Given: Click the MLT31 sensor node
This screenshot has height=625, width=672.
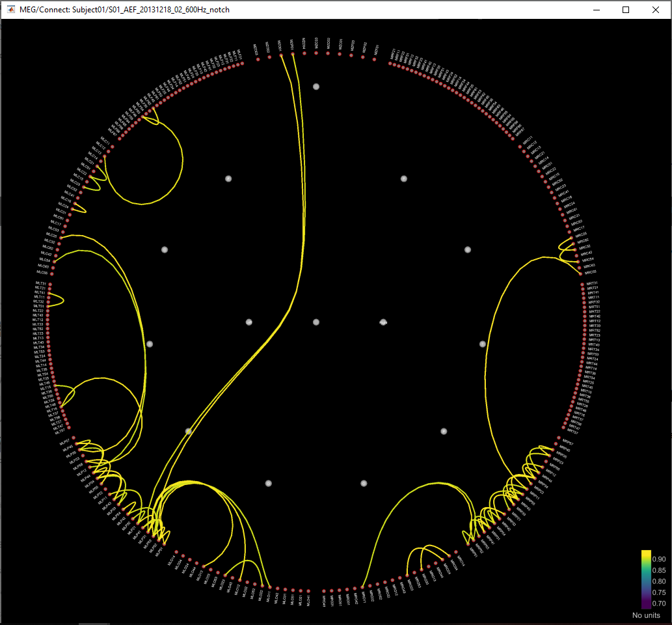Looking at the screenshot, I should (x=51, y=284).
